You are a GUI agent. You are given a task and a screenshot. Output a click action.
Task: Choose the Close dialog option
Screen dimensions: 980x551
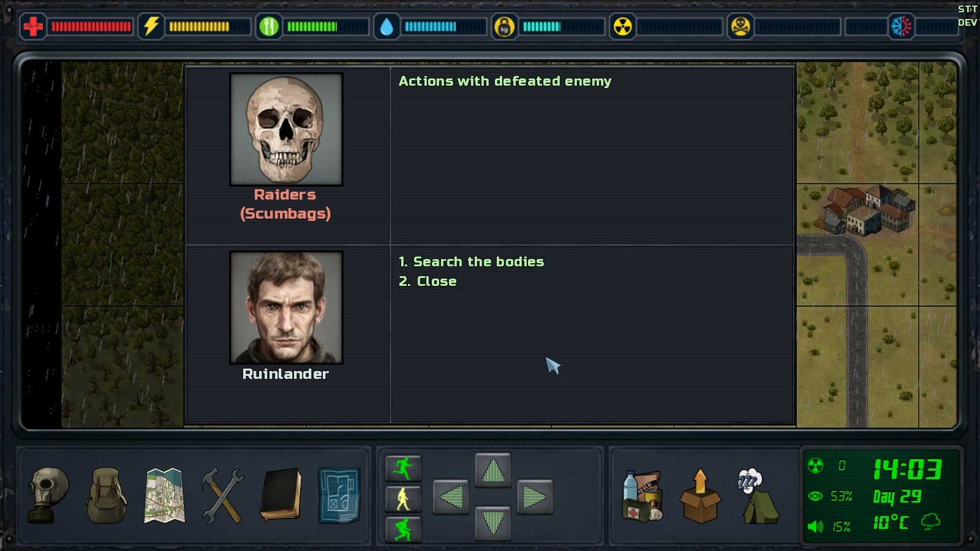coord(428,281)
